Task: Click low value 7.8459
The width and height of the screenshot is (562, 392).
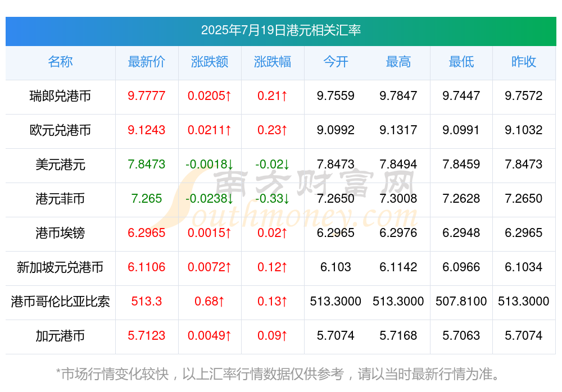Action: tap(461, 164)
